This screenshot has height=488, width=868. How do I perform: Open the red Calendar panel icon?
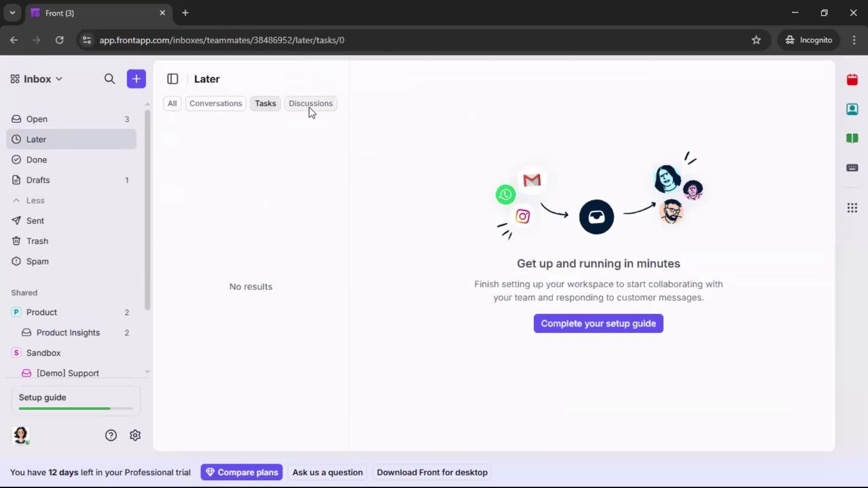coord(853,80)
